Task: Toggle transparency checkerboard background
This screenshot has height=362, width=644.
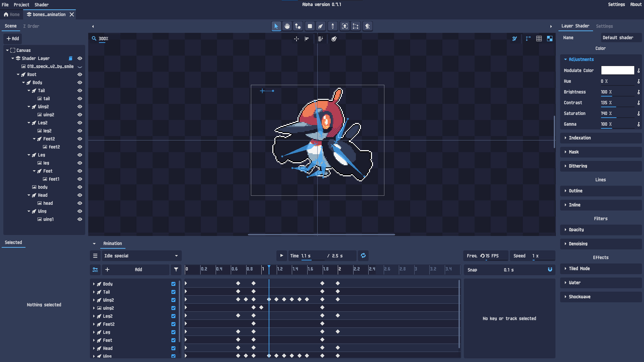Action: click(550, 39)
